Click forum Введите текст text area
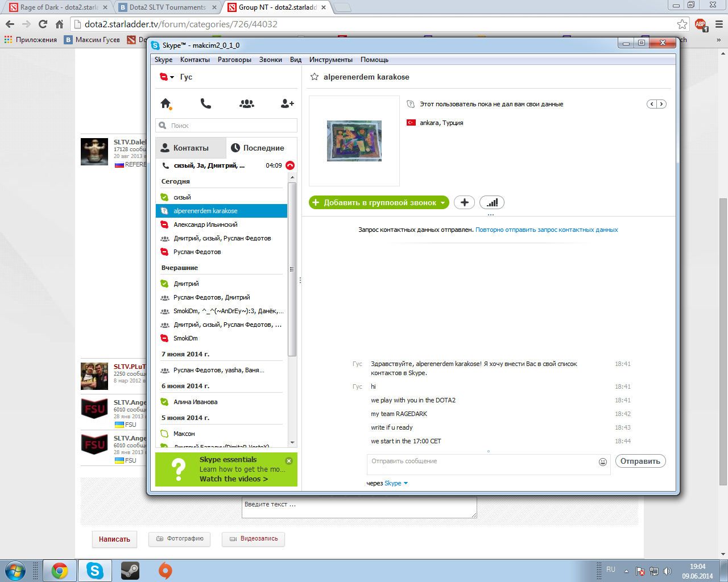 coord(359,508)
